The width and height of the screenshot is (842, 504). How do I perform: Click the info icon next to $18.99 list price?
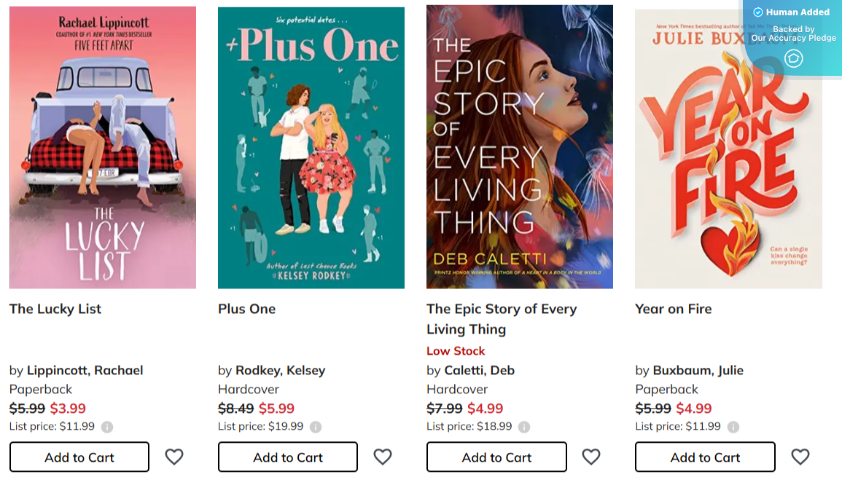[x=523, y=426]
